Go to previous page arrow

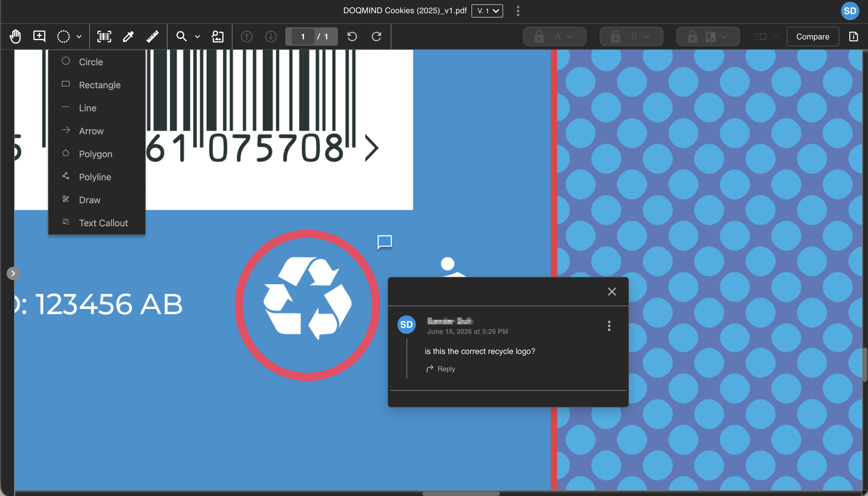point(247,37)
